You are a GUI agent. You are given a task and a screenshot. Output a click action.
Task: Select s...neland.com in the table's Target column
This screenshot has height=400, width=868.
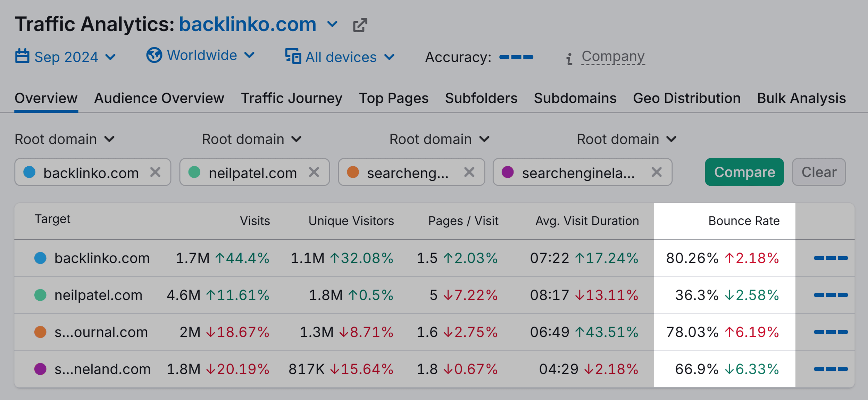[x=102, y=369]
